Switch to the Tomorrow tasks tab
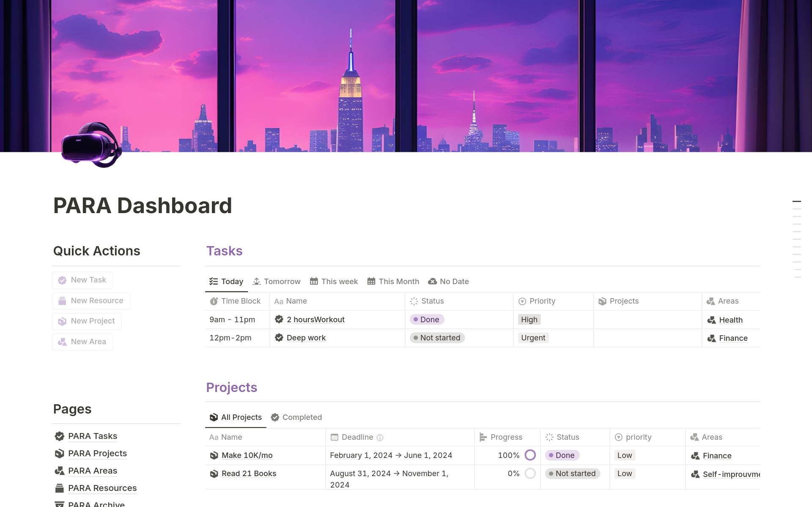Image resolution: width=812 pixels, height=507 pixels. click(277, 282)
